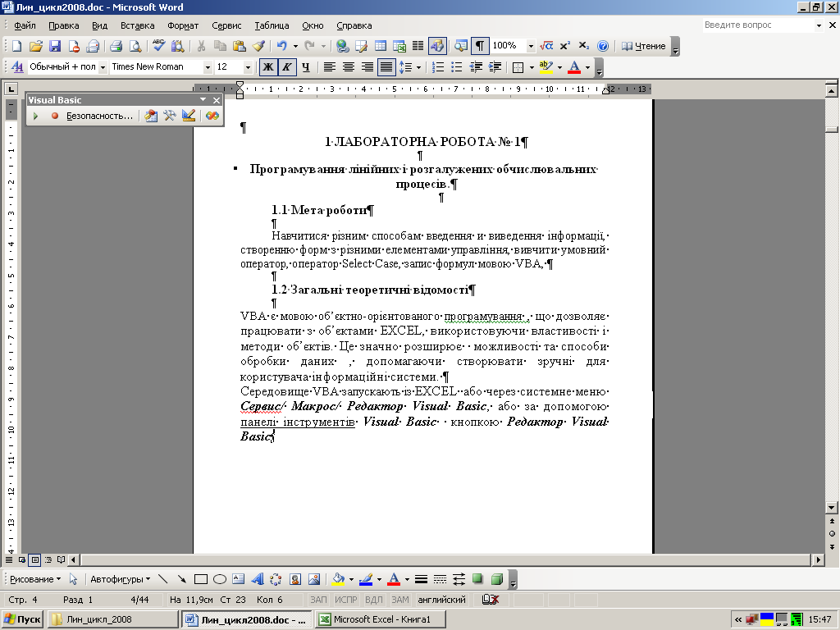
Task: Expand the Автофигуры menu
Action: coord(120,580)
